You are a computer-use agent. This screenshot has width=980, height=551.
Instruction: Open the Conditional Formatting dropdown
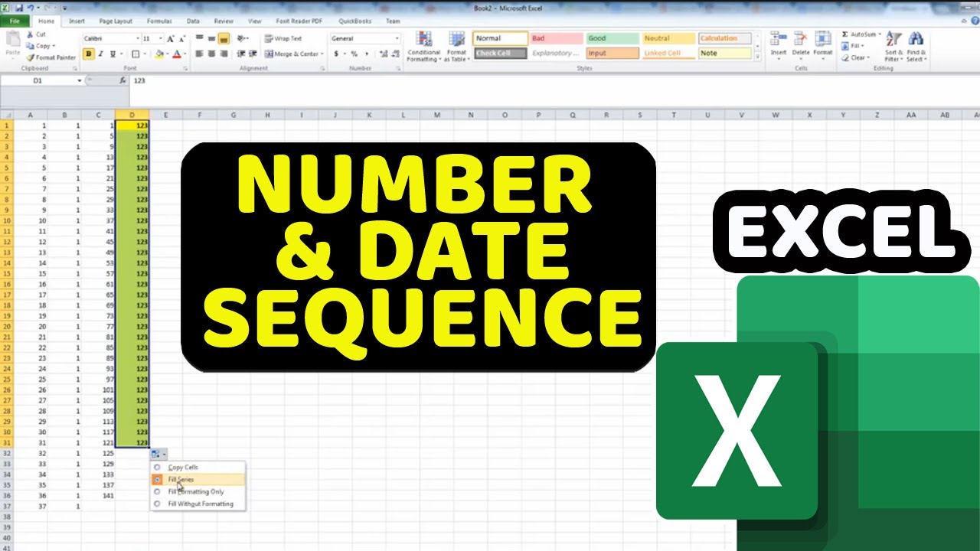pos(423,47)
